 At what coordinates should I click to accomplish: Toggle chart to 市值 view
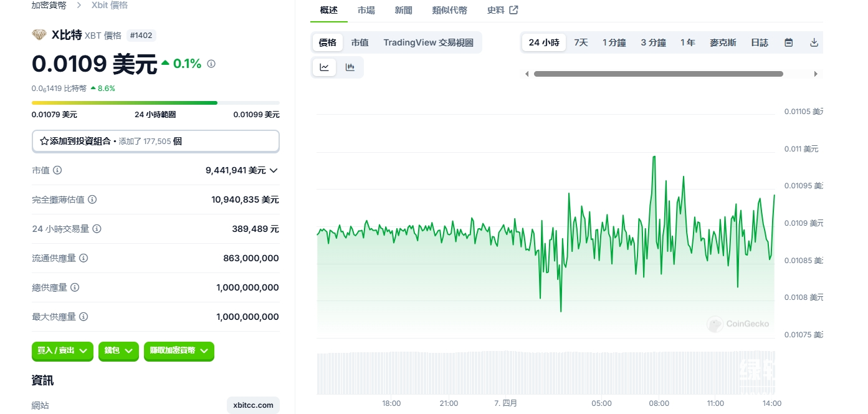(x=360, y=43)
